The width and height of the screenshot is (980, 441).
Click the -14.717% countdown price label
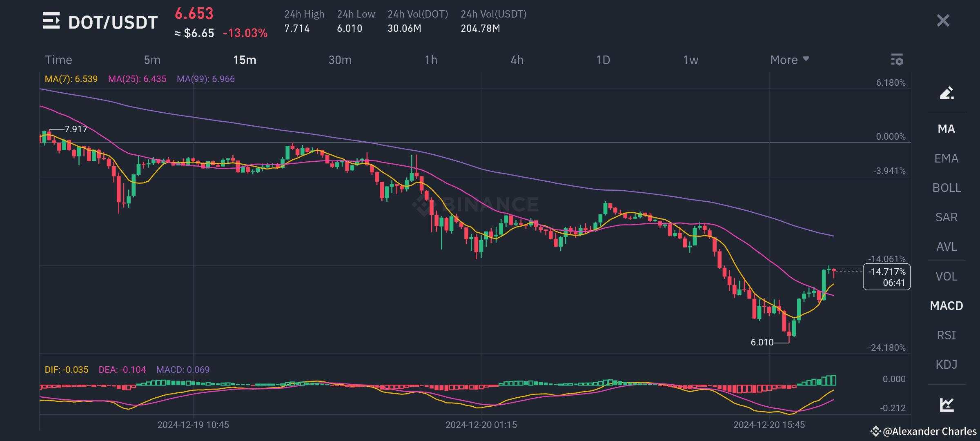click(x=886, y=277)
